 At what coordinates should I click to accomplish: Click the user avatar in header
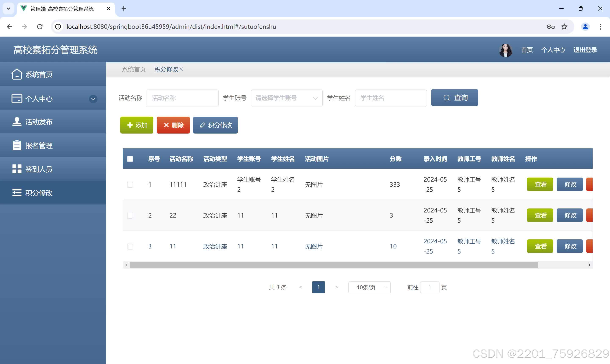[505, 50]
